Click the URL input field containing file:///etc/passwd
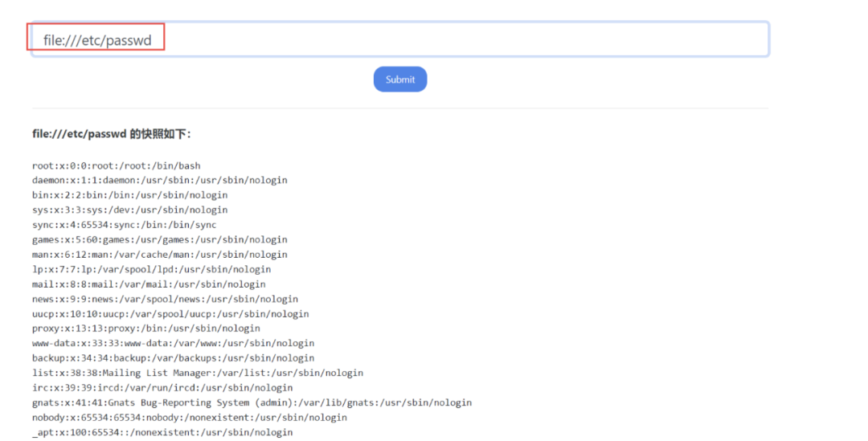Image resolution: width=868 pixels, height=441 pixels. click(x=400, y=39)
